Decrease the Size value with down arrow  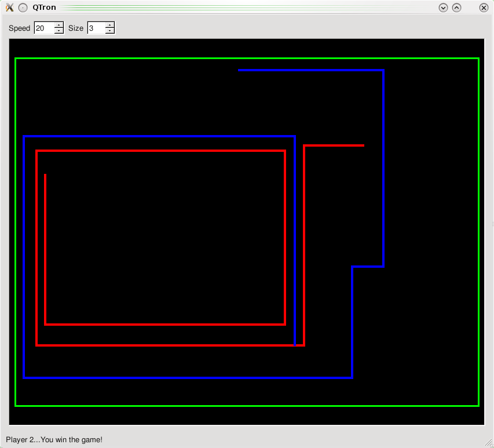[x=109, y=31]
